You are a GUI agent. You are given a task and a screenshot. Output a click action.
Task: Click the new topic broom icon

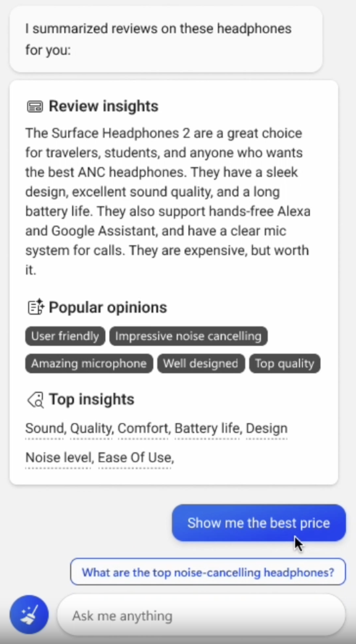point(29,615)
